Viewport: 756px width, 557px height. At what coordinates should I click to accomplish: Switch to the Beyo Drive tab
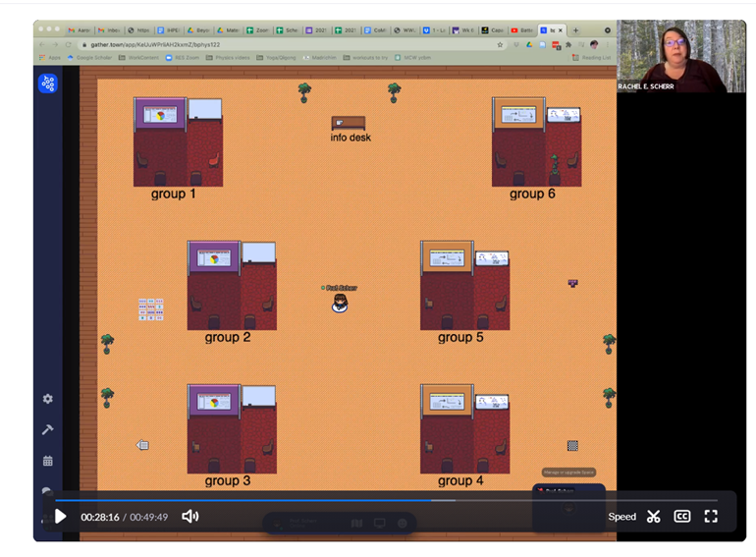(198, 29)
